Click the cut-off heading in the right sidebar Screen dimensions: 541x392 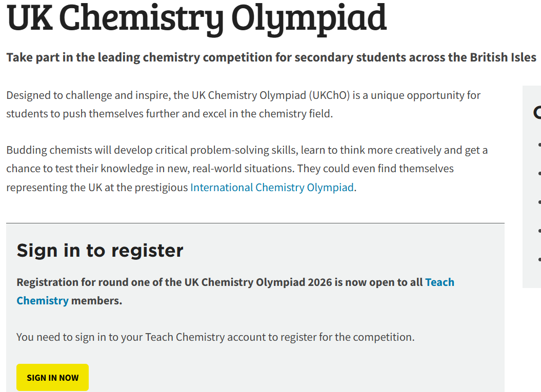[x=537, y=112]
